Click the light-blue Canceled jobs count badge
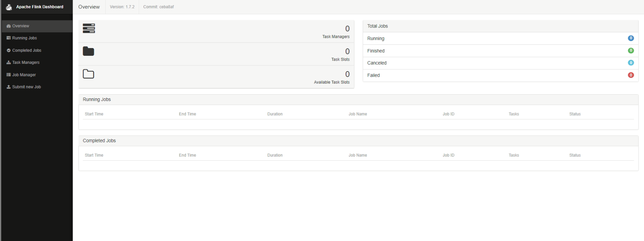The width and height of the screenshot is (644, 241). [x=631, y=63]
